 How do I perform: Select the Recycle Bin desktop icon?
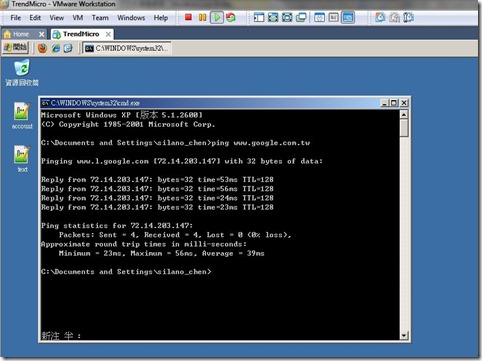click(22, 73)
